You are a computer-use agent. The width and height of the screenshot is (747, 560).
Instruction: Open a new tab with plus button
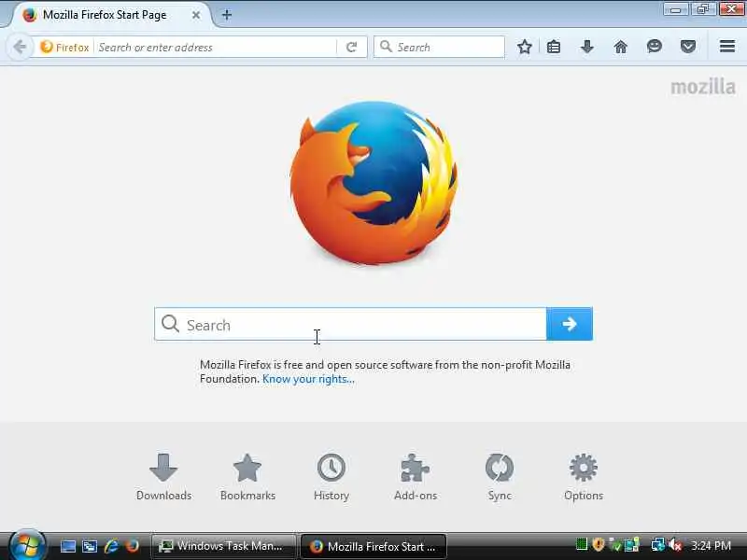pos(227,15)
